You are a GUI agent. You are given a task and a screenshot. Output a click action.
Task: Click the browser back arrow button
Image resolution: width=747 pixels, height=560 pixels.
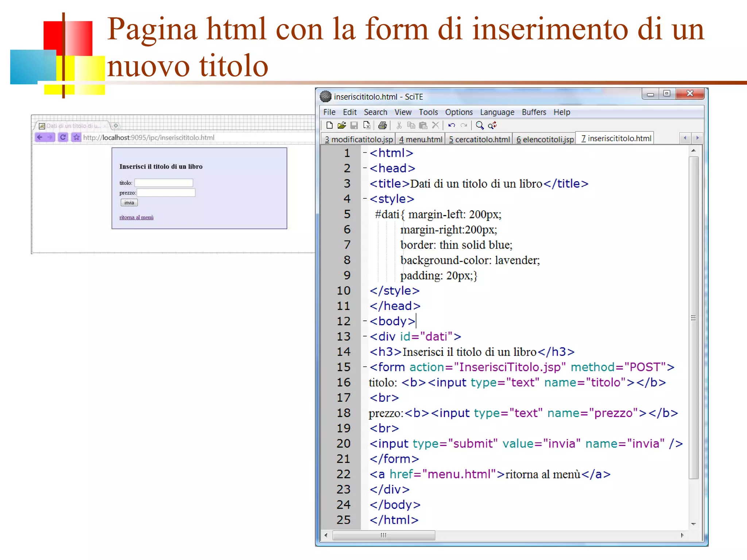point(40,137)
